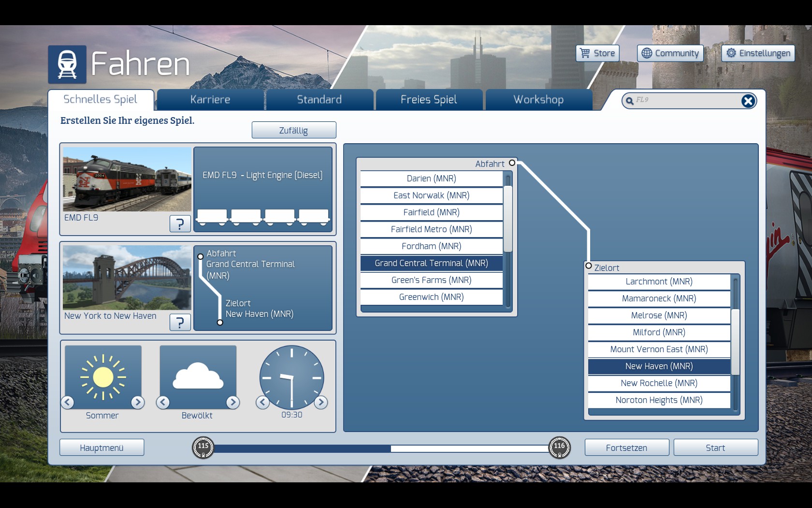Select Fairfield Metro (MNR) as departure
812x508 pixels.
431,229
